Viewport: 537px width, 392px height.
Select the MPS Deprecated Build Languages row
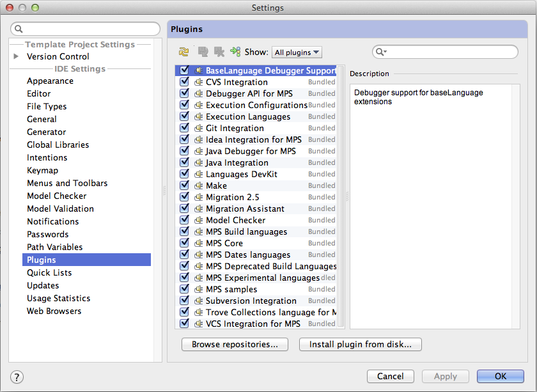[x=256, y=266]
